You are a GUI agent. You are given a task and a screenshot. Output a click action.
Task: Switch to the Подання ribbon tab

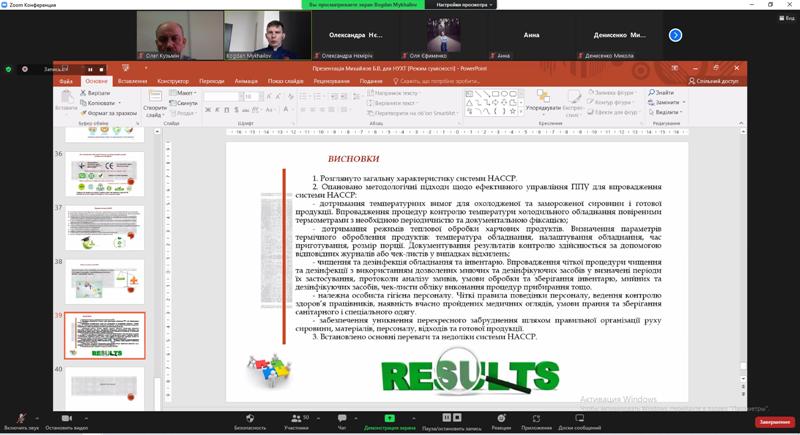371,81
